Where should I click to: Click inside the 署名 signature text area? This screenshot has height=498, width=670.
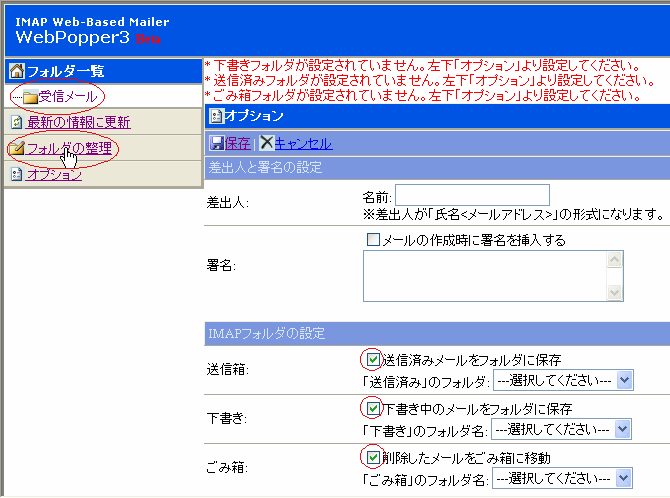pyautogui.click(x=485, y=276)
